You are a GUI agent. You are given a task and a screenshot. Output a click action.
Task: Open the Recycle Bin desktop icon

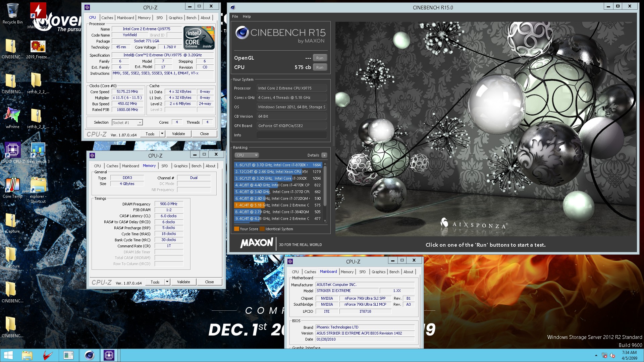click(12, 13)
